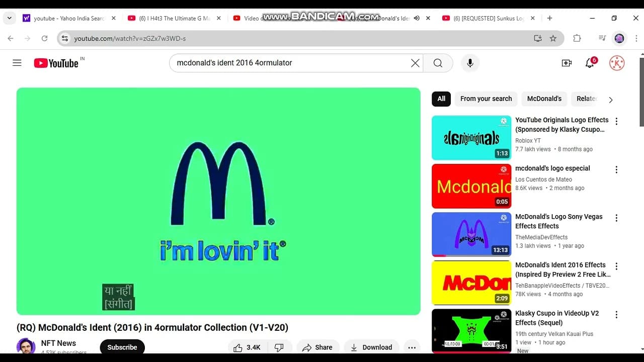
Task: Open YouTube Originals Logo Effects video title
Action: 561,125
